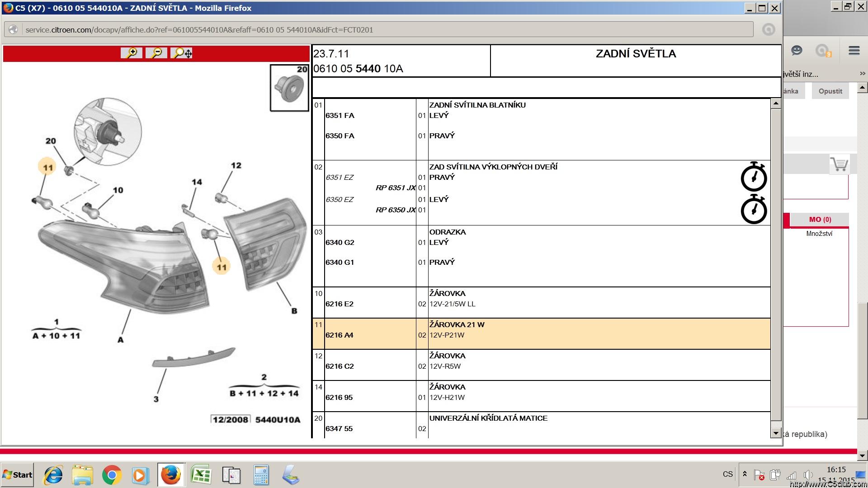The height and width of the screenshot is (488, 868).
Task: Open Windows Explorer folder on taskbar
Action: click(x=82, y=475)
